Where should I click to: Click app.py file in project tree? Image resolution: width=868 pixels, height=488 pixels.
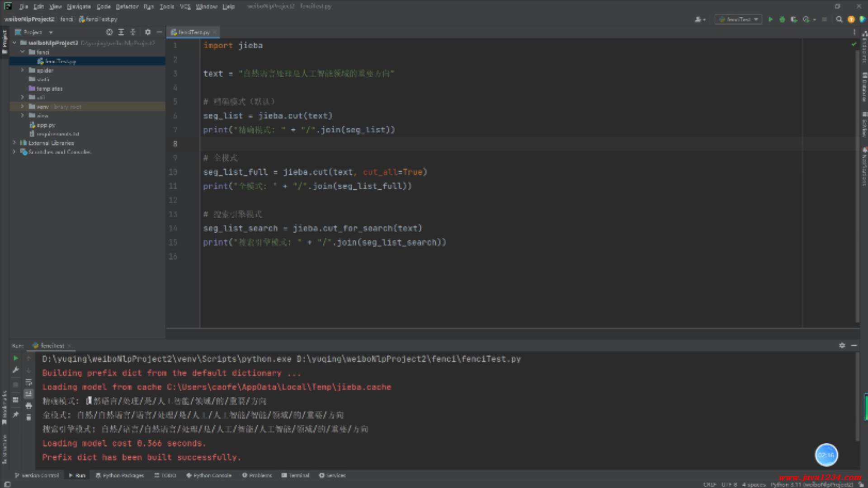(x=46, y=125)
